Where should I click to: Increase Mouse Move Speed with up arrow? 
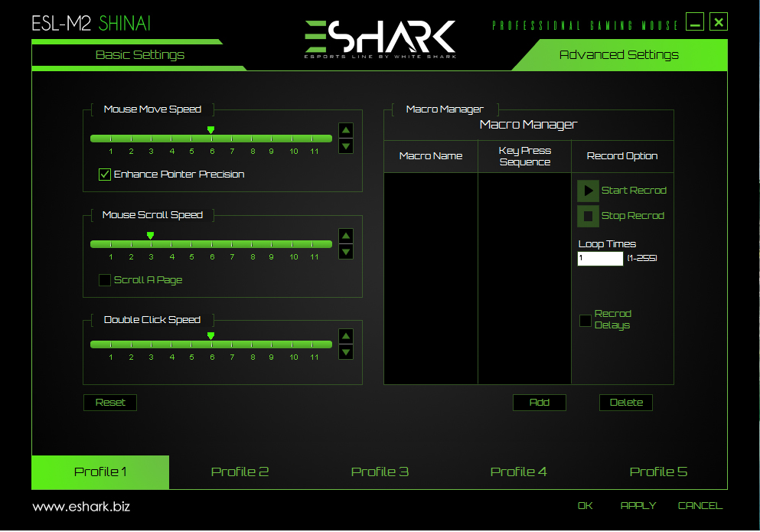[x=346, y=130]
